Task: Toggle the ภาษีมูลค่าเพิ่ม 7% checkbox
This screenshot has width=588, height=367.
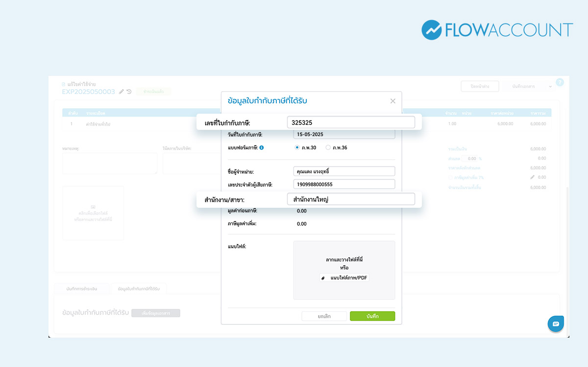Action: pyautogui.click(x=451, y=177)
